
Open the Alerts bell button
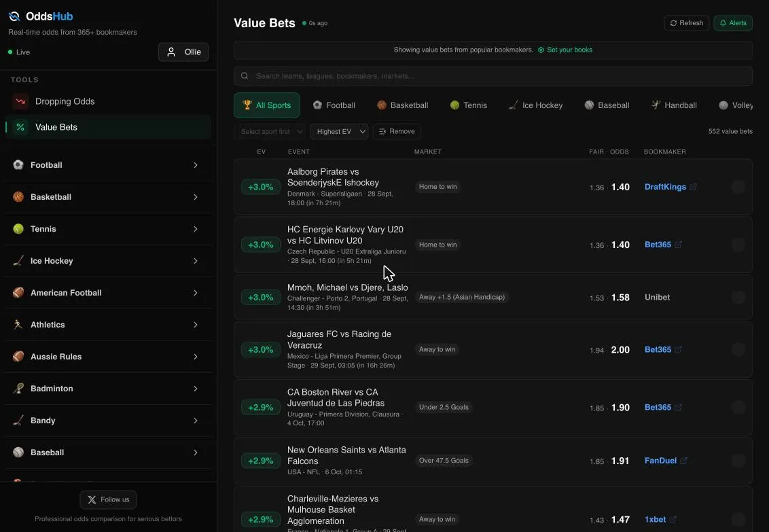733,23
